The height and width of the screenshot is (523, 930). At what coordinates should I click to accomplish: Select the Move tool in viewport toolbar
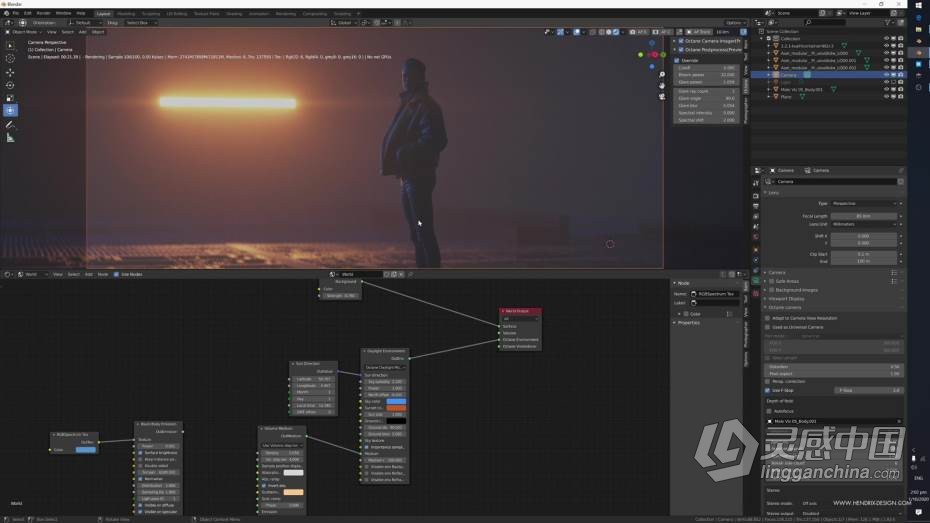10,72
